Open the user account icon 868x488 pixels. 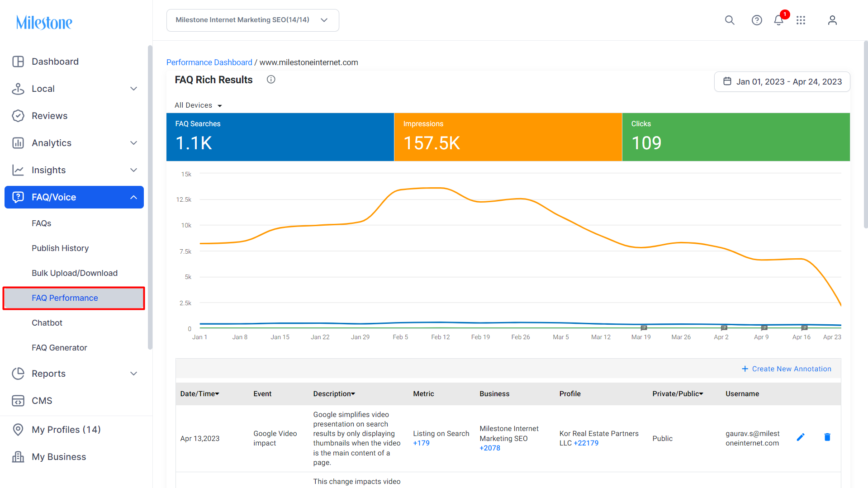pos(832,20)
